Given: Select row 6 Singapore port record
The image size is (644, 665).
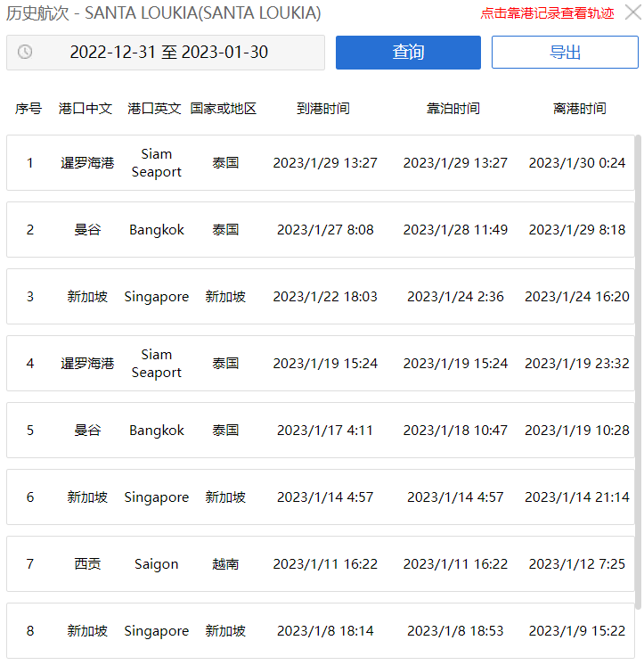Looking at the screenshot, I should (321, 497).
